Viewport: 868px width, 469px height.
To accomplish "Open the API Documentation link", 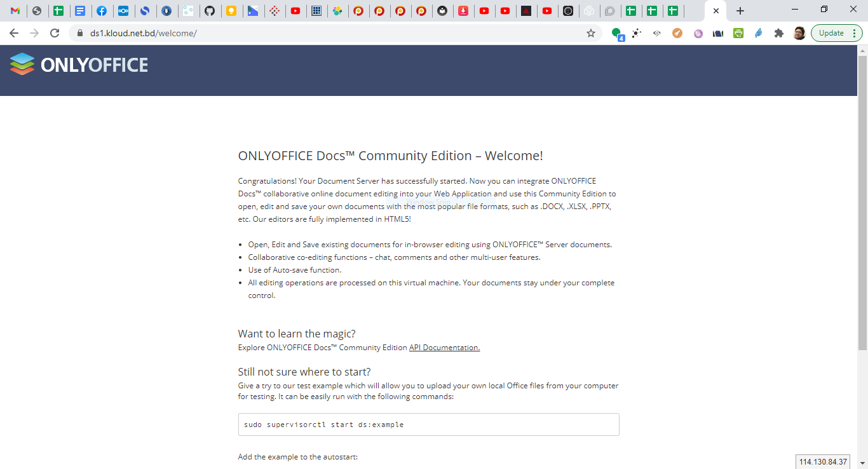I will pos(444,348).
